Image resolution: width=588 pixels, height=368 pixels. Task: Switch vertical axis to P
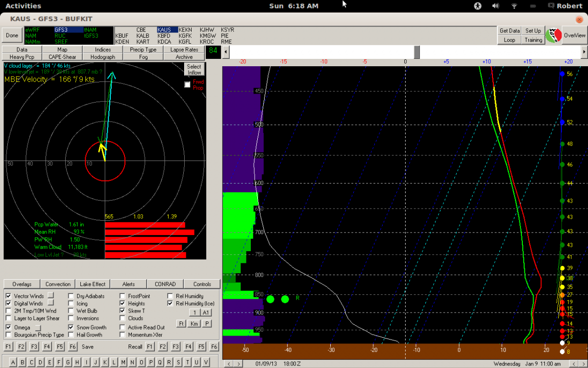[207, 323]
